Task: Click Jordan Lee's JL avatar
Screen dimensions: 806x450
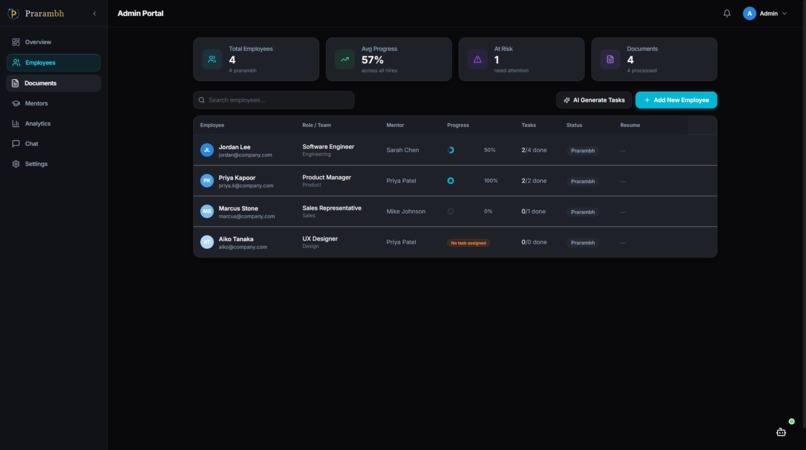Action: (x=207, y=150)
